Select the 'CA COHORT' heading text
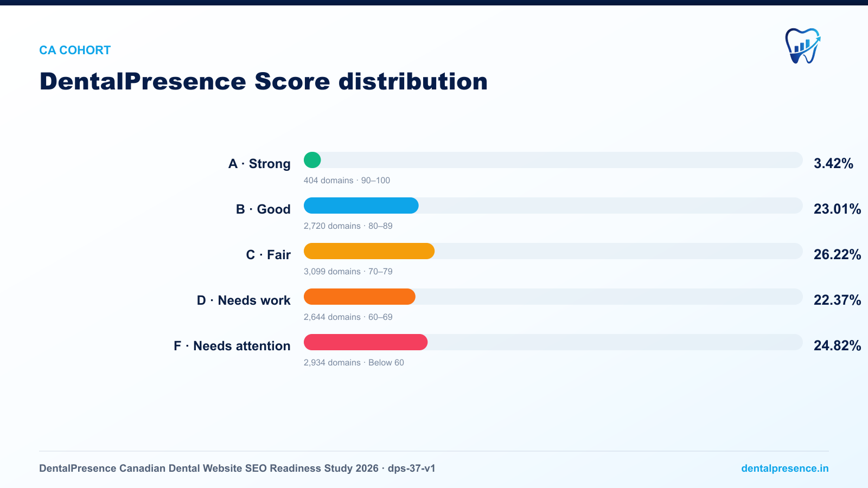Image resolution: width=868 pixels, height=488 pixels. click(75, 50)
